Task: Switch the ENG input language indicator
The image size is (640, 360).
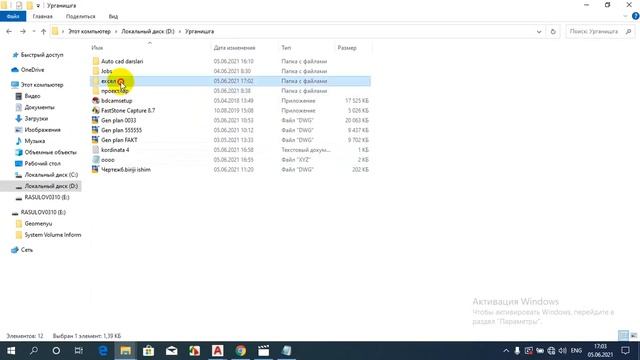Action: (576, 351)
